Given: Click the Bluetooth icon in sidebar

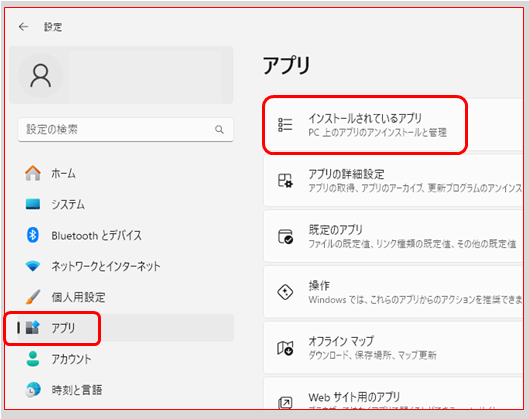Looking at the screenshot, I should click(x=33, y=235).
